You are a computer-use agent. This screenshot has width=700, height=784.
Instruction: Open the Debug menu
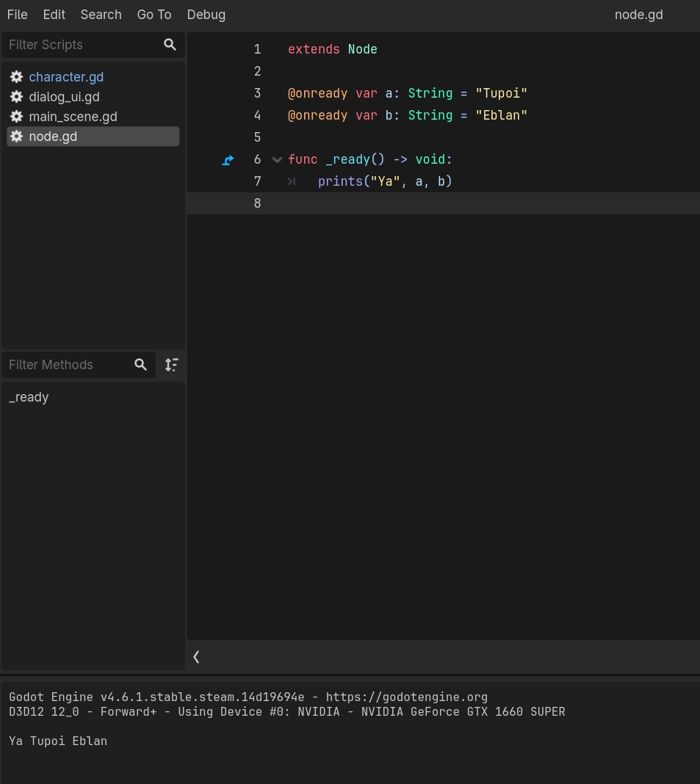tap(206, 15)
